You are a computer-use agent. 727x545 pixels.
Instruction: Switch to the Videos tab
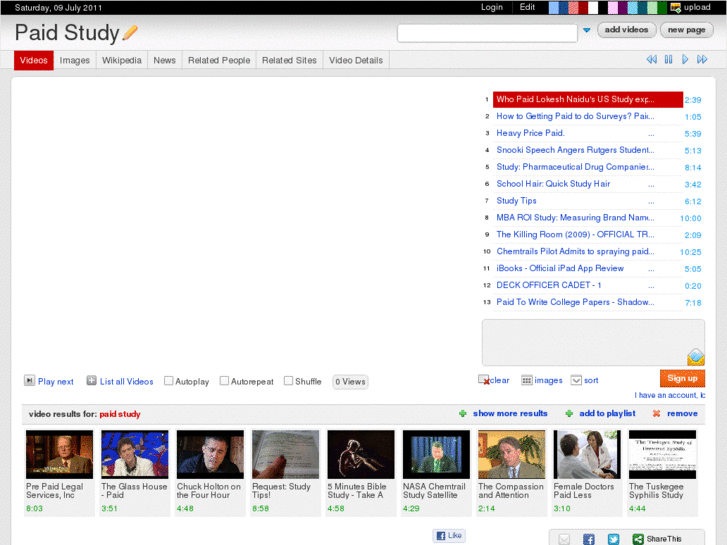pyautogui.click(x=33, y=60)
